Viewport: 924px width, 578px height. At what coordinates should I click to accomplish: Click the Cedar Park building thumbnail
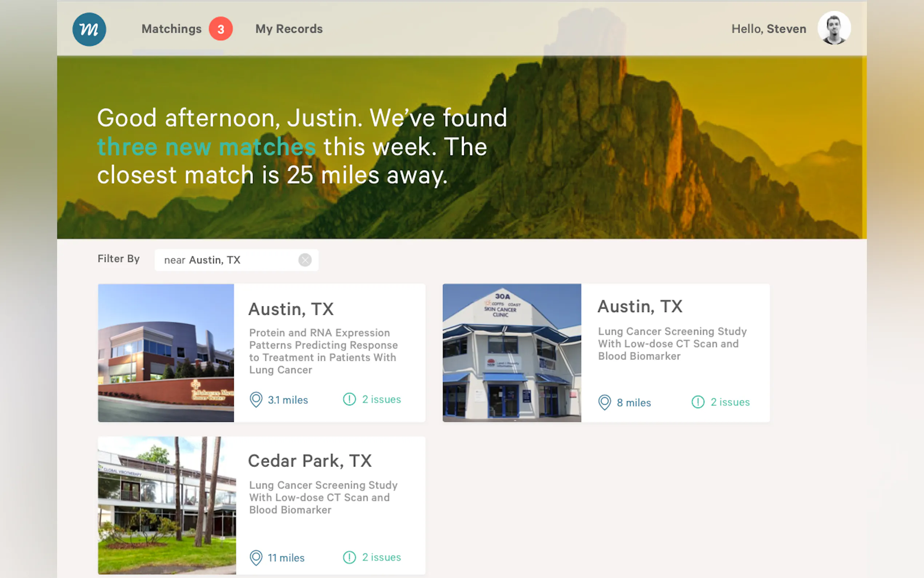click(167, 505)
